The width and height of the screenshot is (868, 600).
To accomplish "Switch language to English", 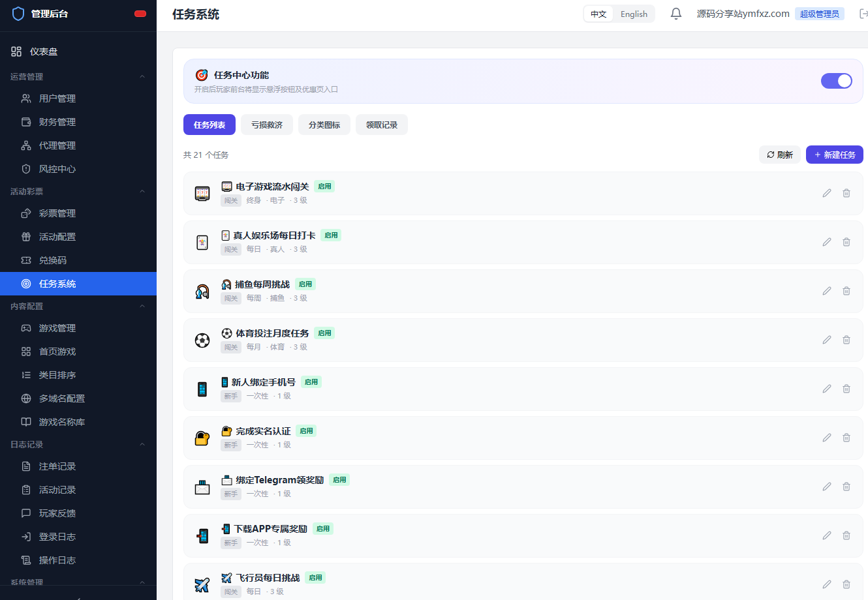I will [x=634, y=14].
